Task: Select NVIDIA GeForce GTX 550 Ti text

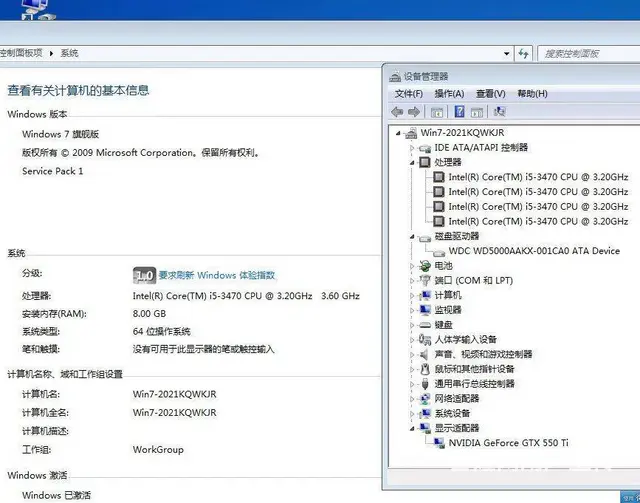Action: point(508,443)
